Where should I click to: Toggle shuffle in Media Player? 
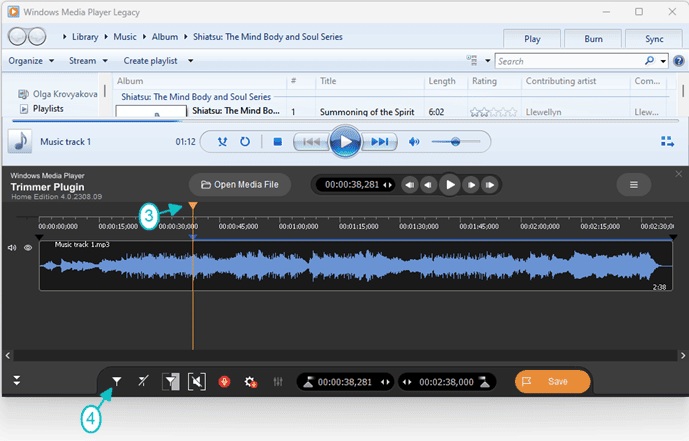[222, 141]
